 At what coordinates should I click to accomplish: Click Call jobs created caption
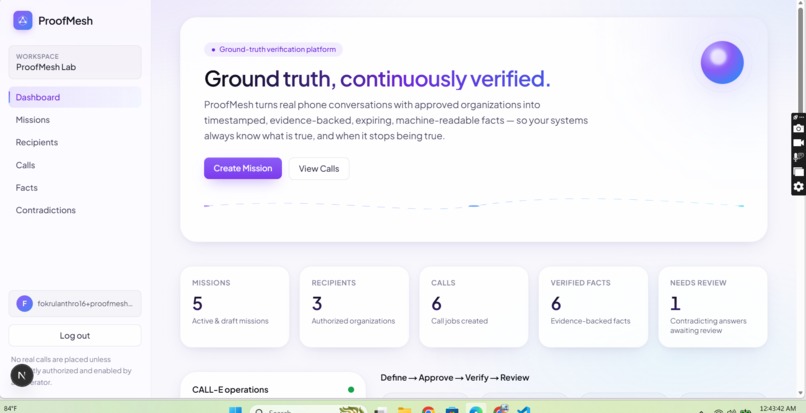[460, 321]
